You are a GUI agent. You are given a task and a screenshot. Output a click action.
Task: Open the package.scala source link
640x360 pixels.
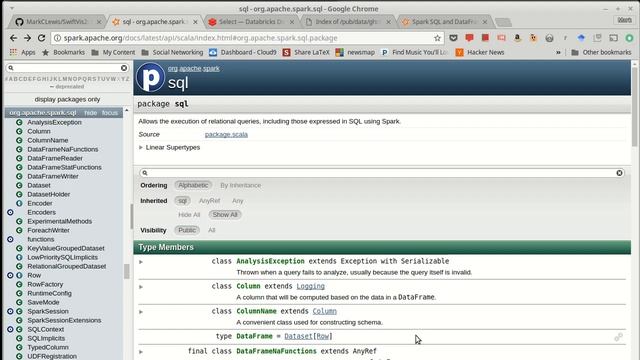tap(226, 134)
